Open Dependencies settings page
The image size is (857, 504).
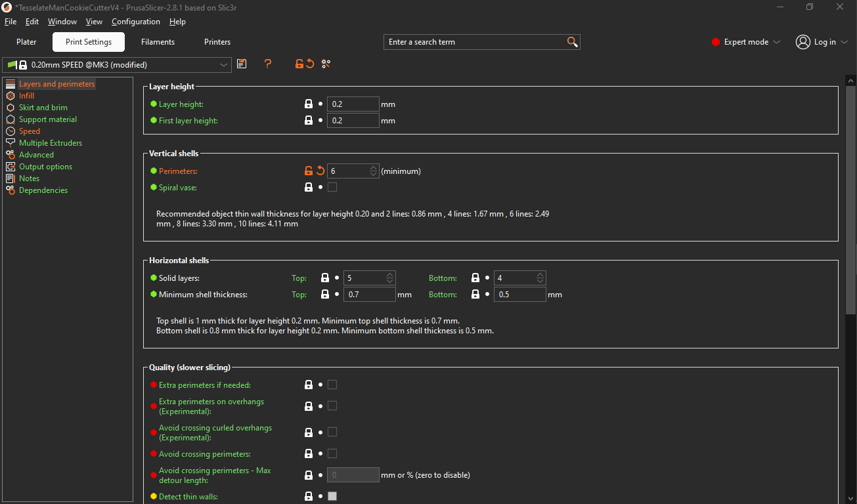pyautogui.click(x=43, y=190)
